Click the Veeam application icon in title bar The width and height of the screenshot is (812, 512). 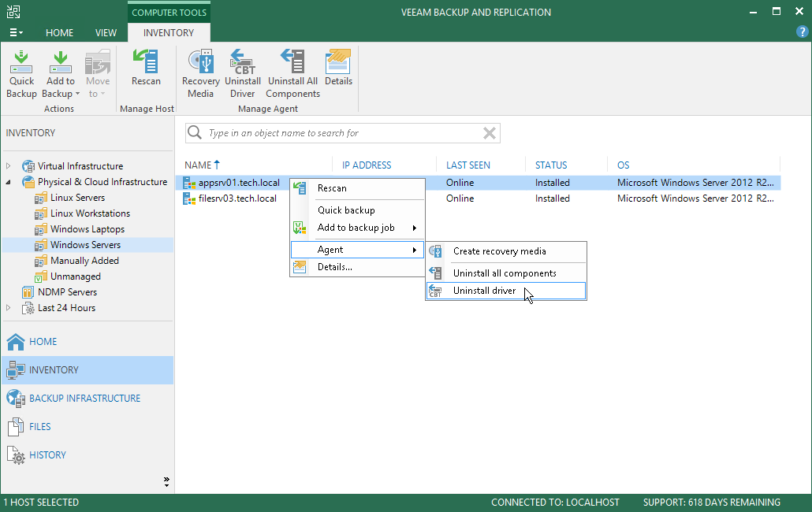pyautogui.click(x=13, y=12)
